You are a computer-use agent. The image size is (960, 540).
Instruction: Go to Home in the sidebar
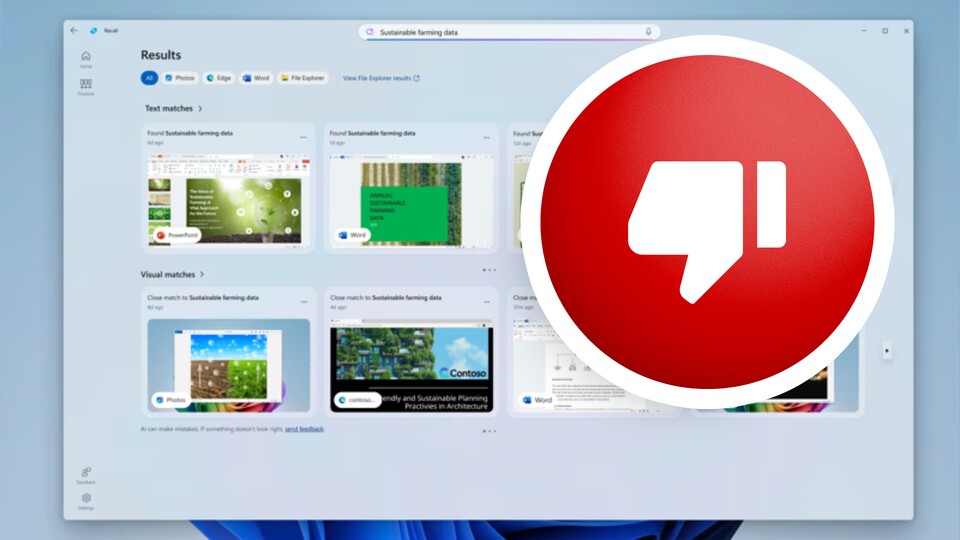86,58
